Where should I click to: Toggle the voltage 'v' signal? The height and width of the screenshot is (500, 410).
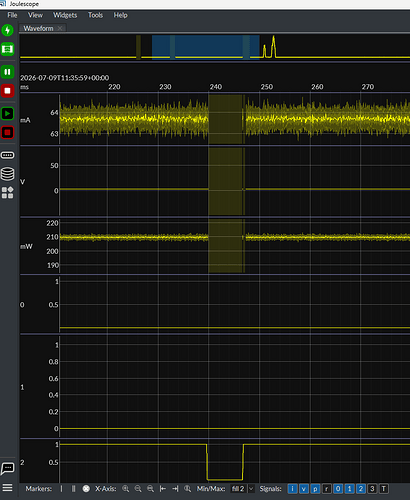pos(304,489)
